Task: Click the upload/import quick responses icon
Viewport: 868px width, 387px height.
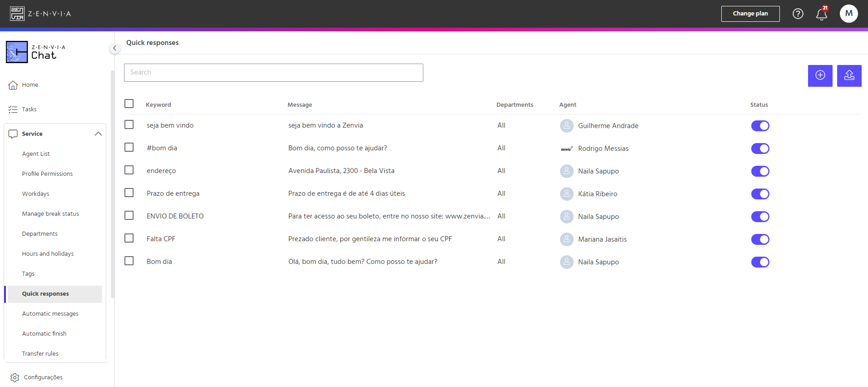Action: pyautogui.click(x=849, y=75)
